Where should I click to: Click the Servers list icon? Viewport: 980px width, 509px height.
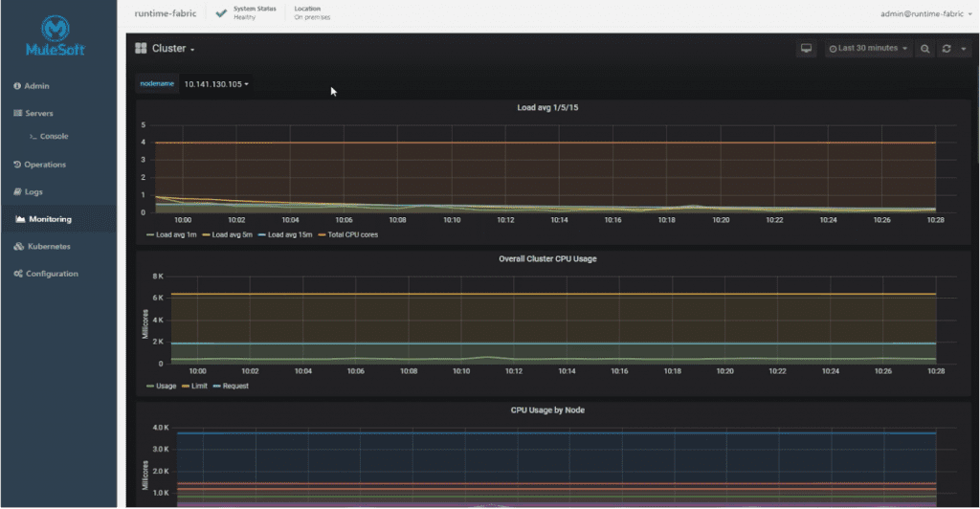17,113
